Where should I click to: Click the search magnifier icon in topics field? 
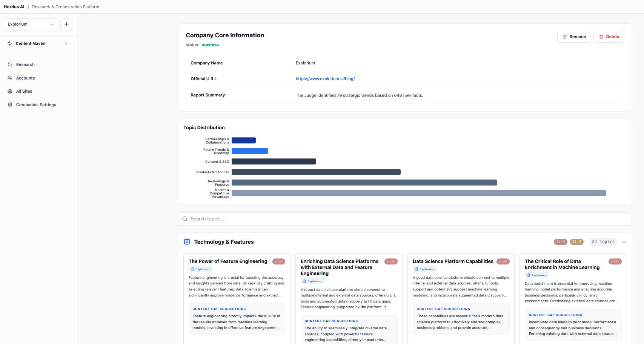[x=185, y=219]
